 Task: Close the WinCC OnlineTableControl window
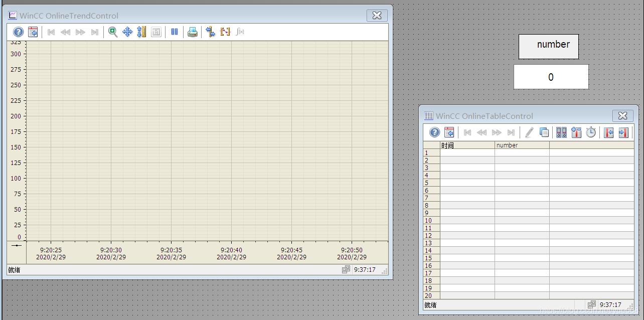pyautogui.click(x=622, y=116)
